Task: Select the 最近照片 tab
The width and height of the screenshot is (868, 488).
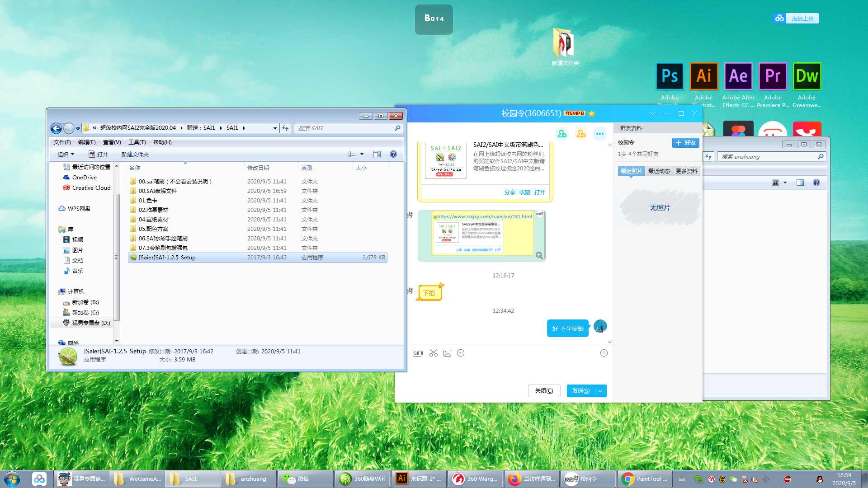Action: pyautogui.click(x=631, y=171)
